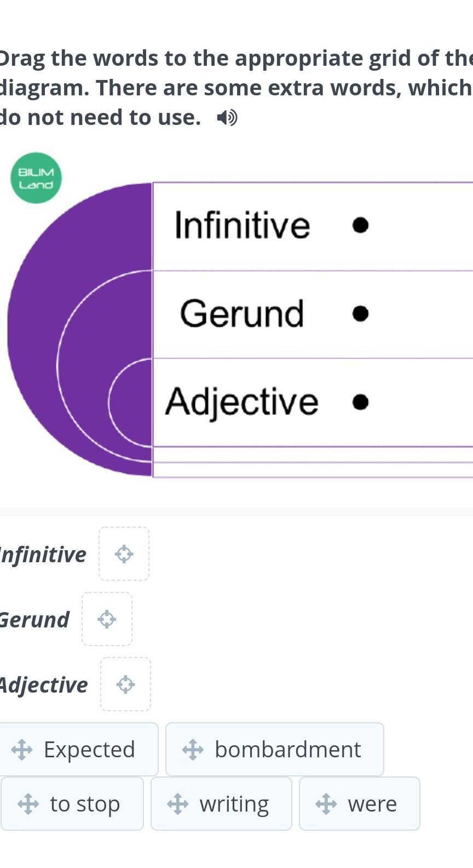Click move handle on bombardment chip

[193, 750]
